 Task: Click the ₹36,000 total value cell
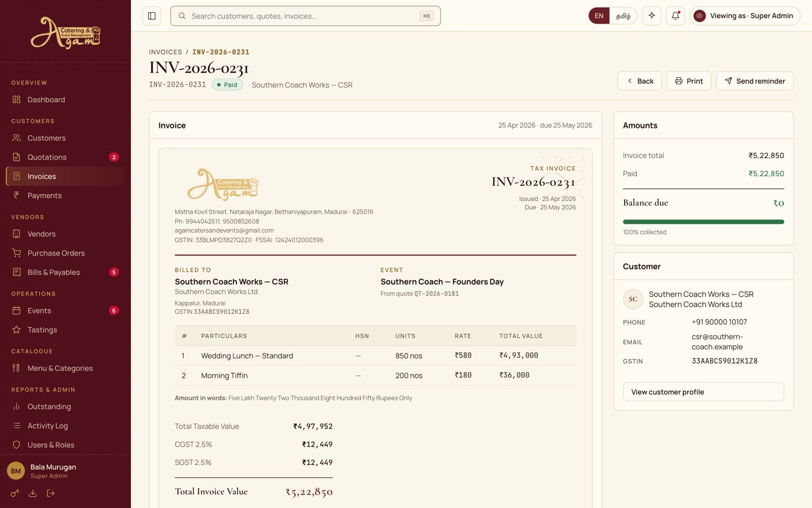click(x=514, y=375)
